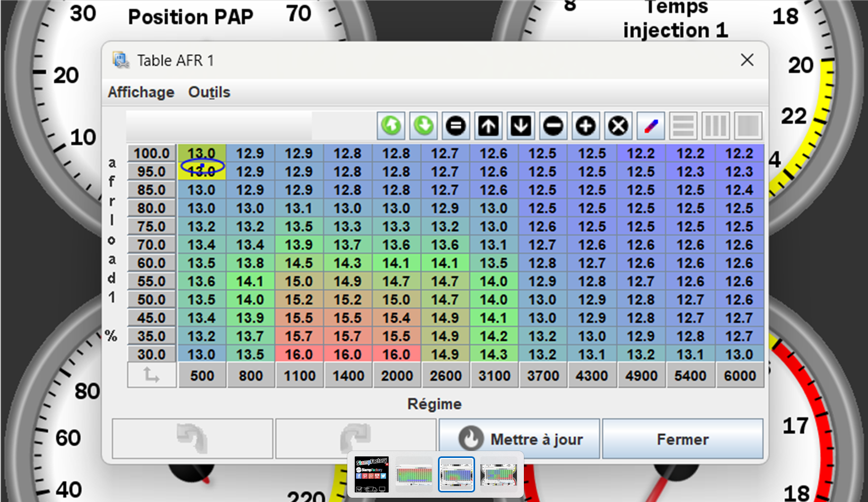
Task: Click the Mettre à jour burn button
Action: coord(519,439)
